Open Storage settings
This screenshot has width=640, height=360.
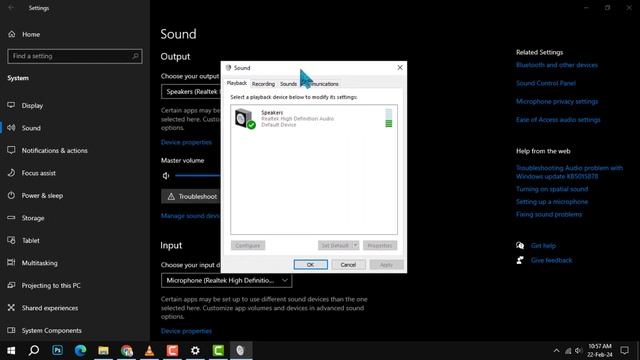[33, 218]
